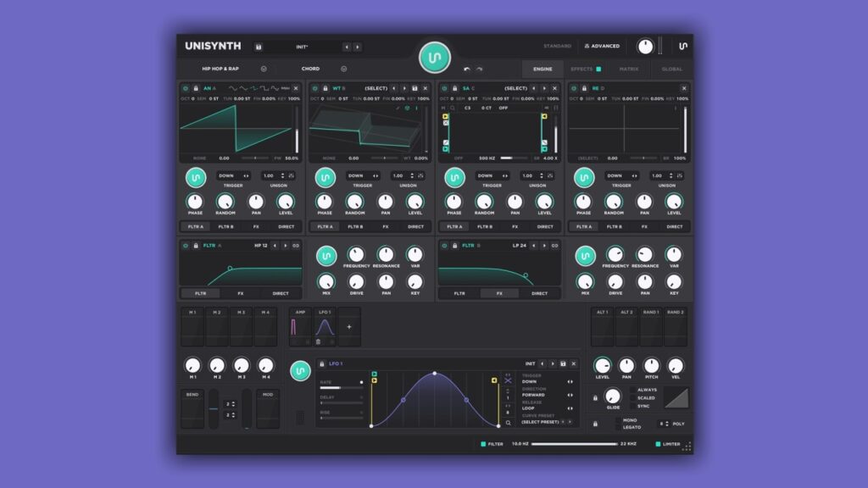Toggle the Limiter checkbox
Image resolution: width=868 pixels, height=488 pixels.
(658, 444)
